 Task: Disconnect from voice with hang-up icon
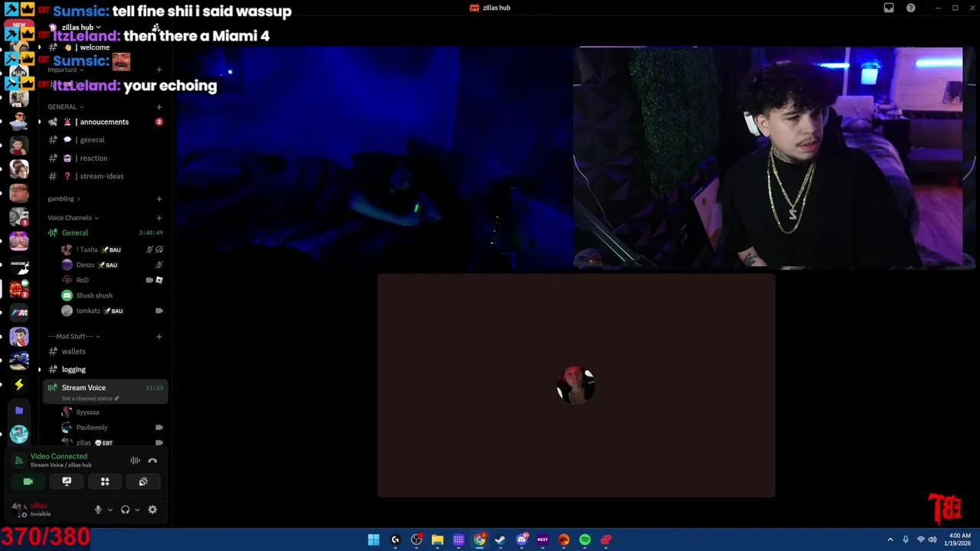coord(152,461)
